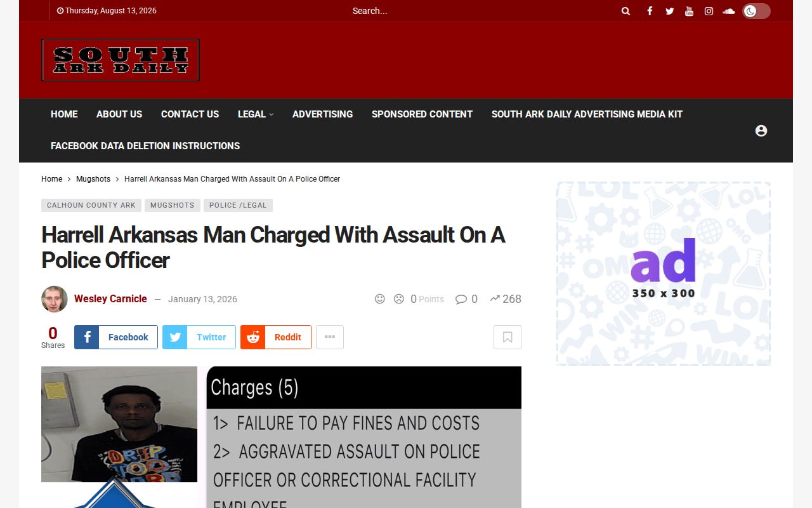
Task: Click the sad face reaction icon
Action: pos(399,298)
